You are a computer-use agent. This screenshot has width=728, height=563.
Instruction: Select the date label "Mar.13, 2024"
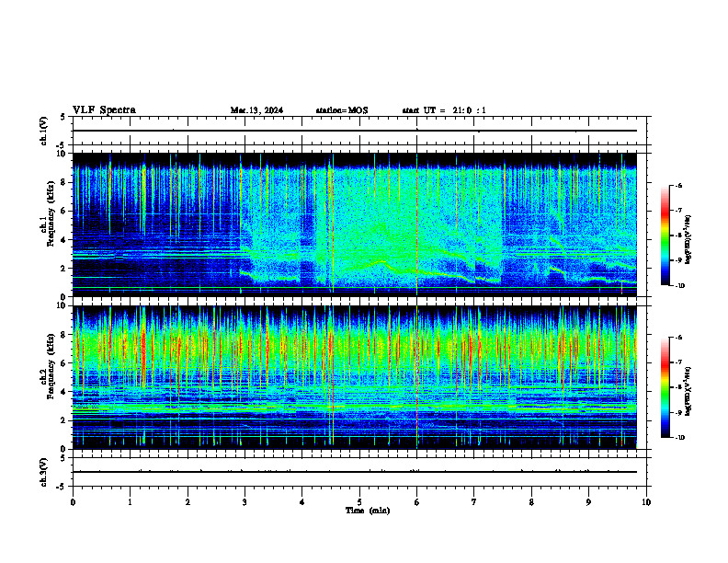[256, 110]
